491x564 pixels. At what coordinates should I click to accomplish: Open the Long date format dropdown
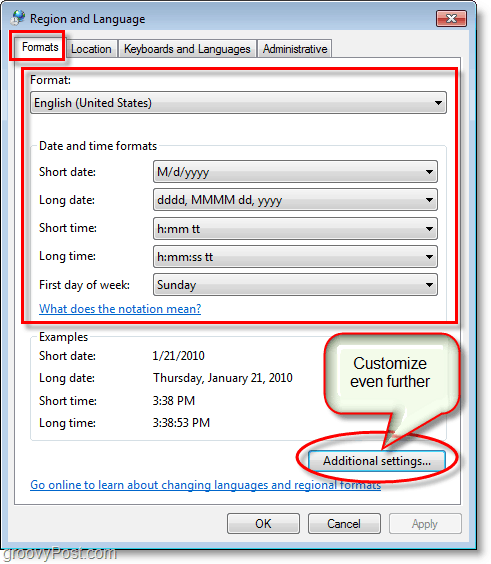(429, 200)
